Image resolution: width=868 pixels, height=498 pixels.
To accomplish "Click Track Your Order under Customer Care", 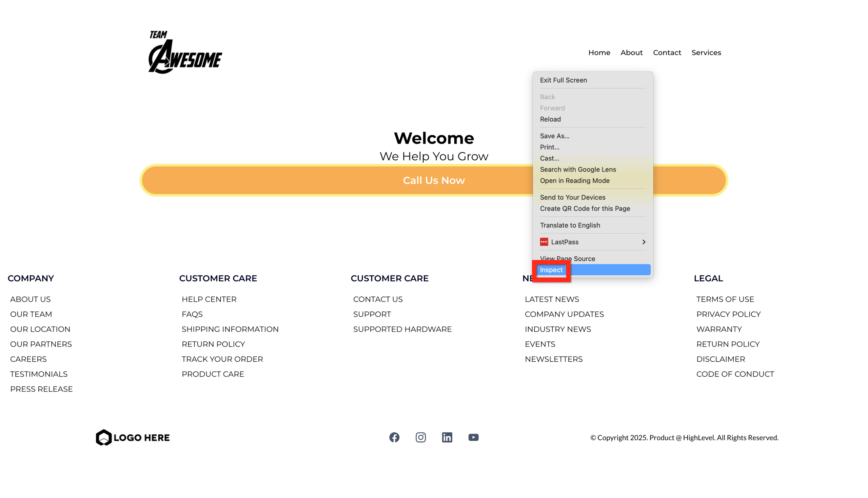I will tap(222, 359).
